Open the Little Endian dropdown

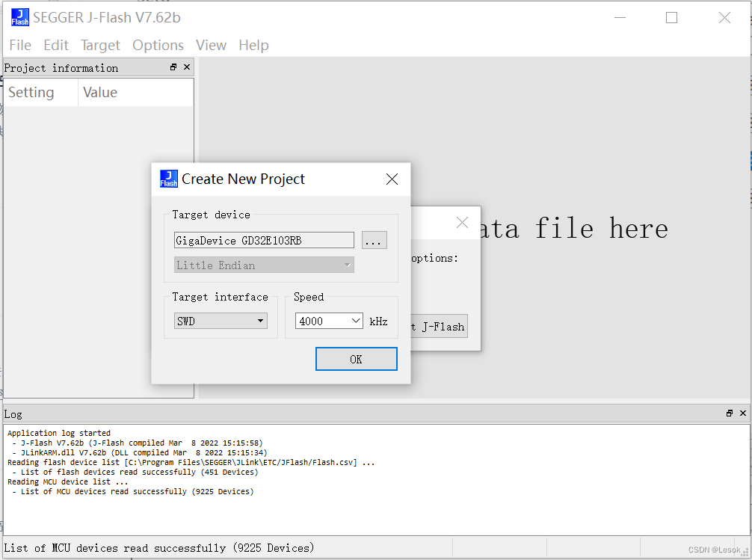pos(264,265)
